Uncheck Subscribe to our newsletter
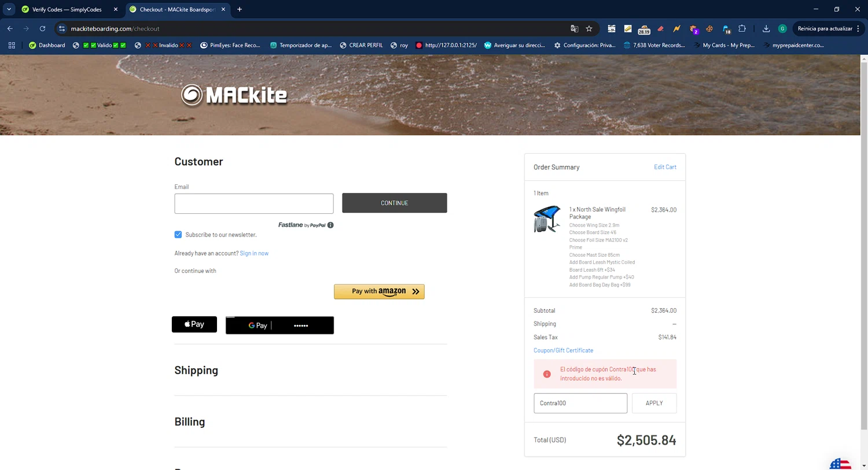The width and height of the screenshot is (868, 470). [178, 235]
